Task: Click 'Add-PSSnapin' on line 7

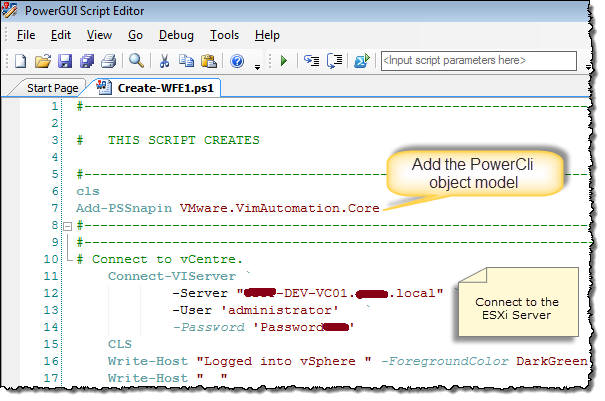Action: pyautogui.click(x=124, y=208)
